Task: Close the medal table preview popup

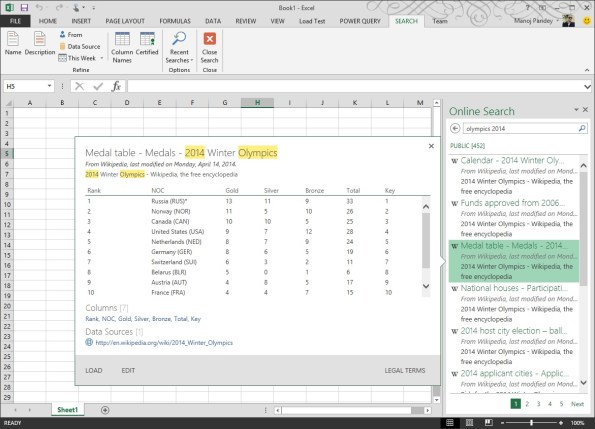Action: 431,146
